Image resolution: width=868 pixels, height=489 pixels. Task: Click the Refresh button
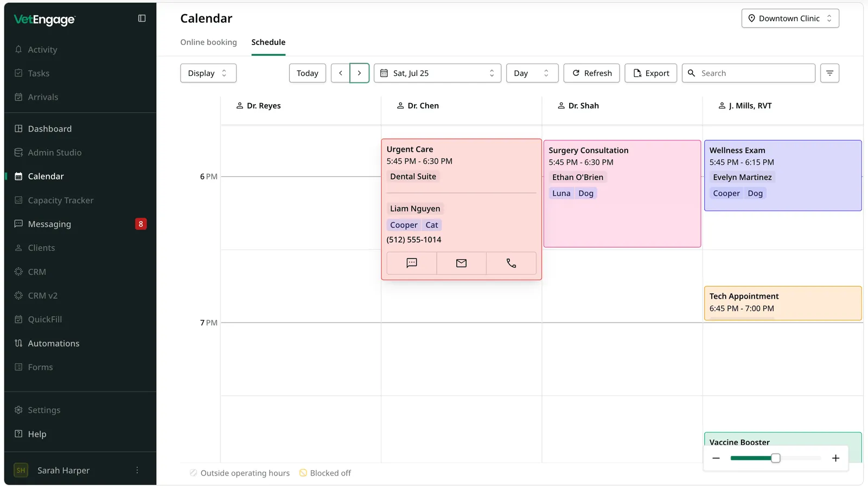pyautogui.click(x=592, y=73)
